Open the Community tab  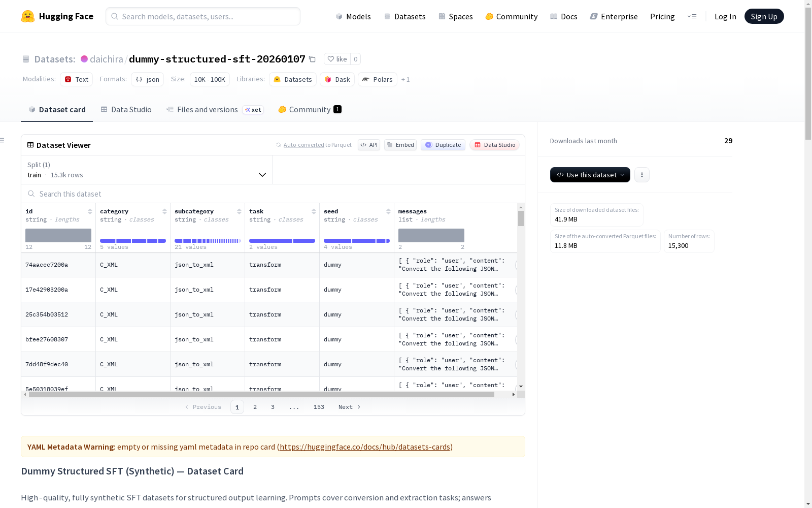(x=310, y=110)
